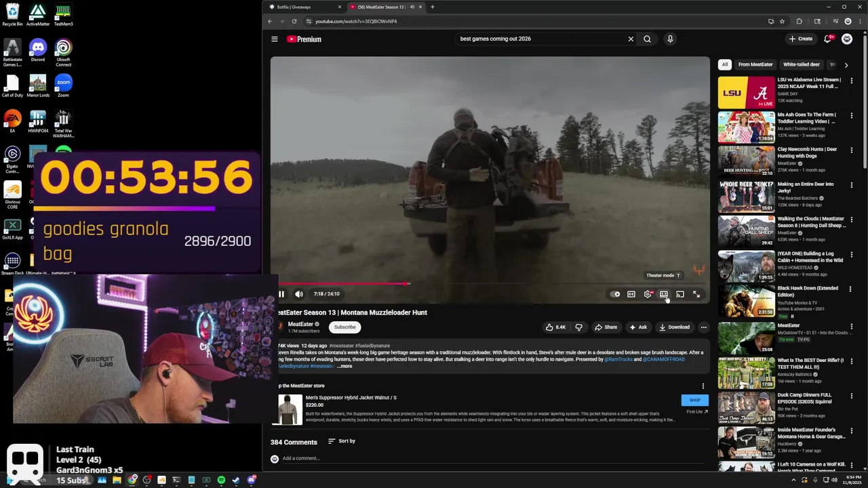Go back in the browser
Image resolution: width=868 pixels, height=488 pixels.
(x=270, y=22)
